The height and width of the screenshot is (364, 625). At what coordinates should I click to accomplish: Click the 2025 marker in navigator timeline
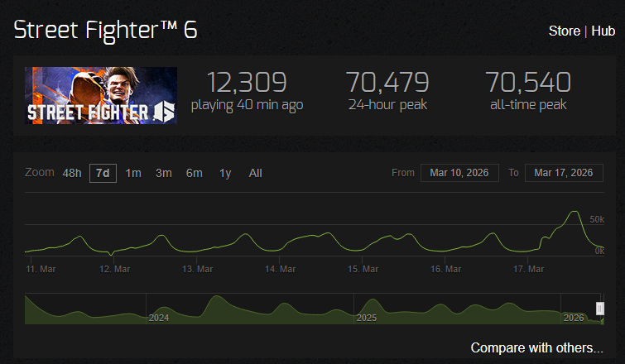click(367, 318)
